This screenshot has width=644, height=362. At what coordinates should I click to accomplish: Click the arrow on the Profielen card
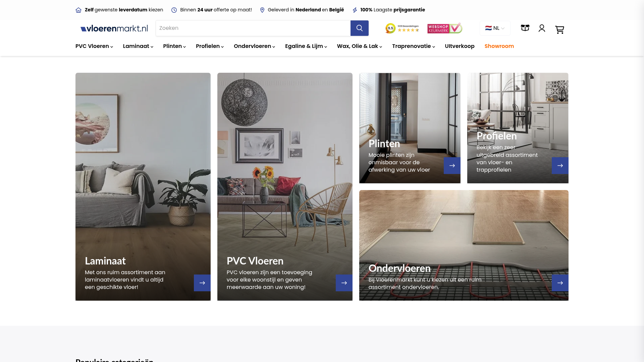[560, 166]
